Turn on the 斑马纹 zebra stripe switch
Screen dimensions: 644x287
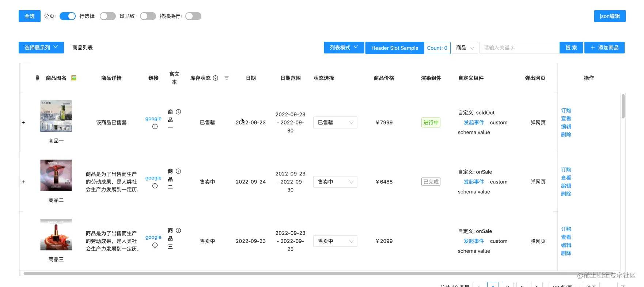148,16
